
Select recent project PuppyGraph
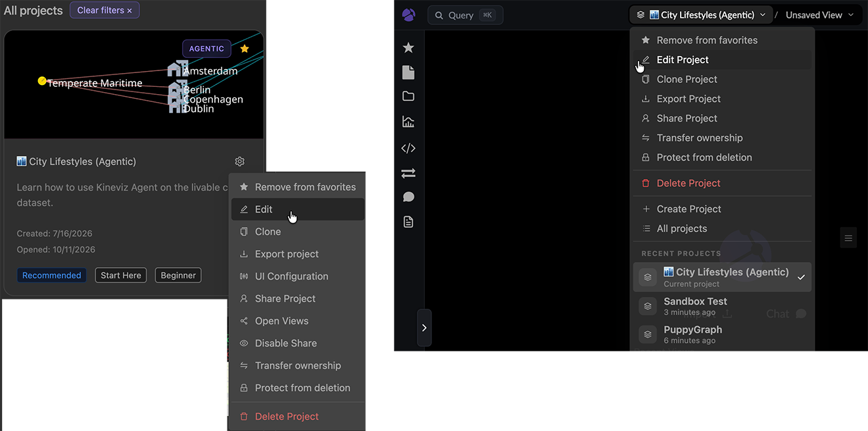[722, 334]
